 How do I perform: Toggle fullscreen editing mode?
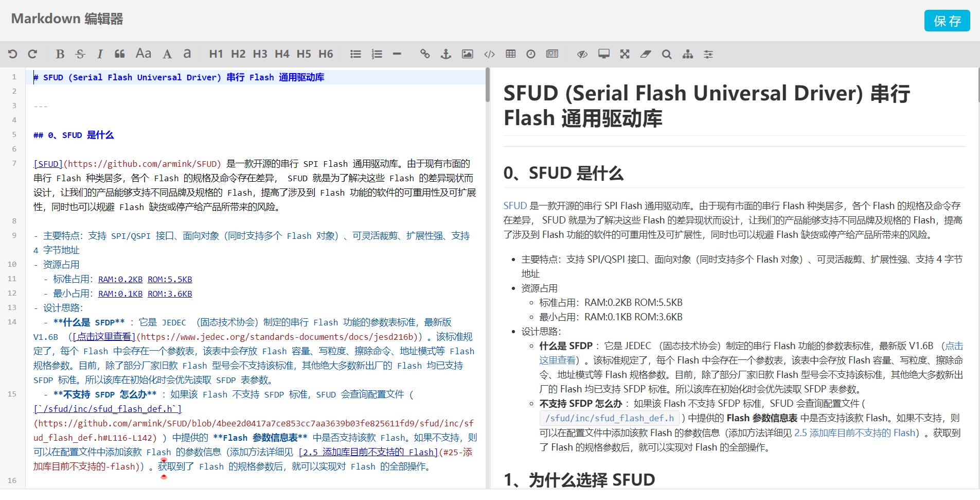(x=625, y=54)
